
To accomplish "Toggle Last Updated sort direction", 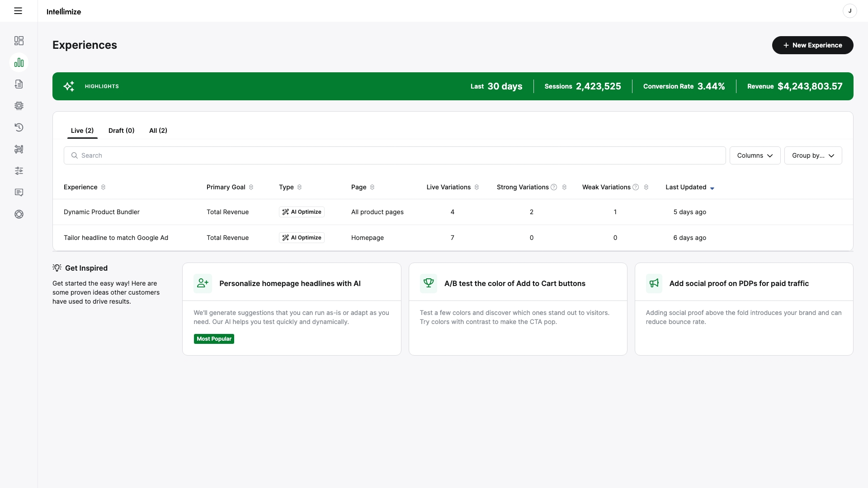I will [712, 188].
